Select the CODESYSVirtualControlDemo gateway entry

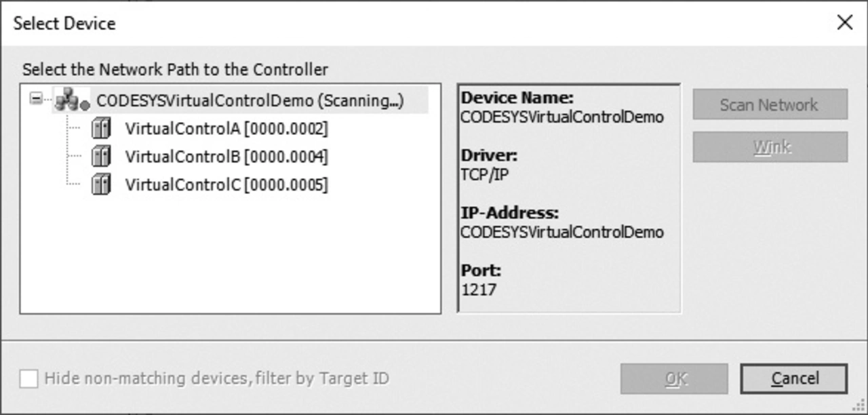point(250,101)
